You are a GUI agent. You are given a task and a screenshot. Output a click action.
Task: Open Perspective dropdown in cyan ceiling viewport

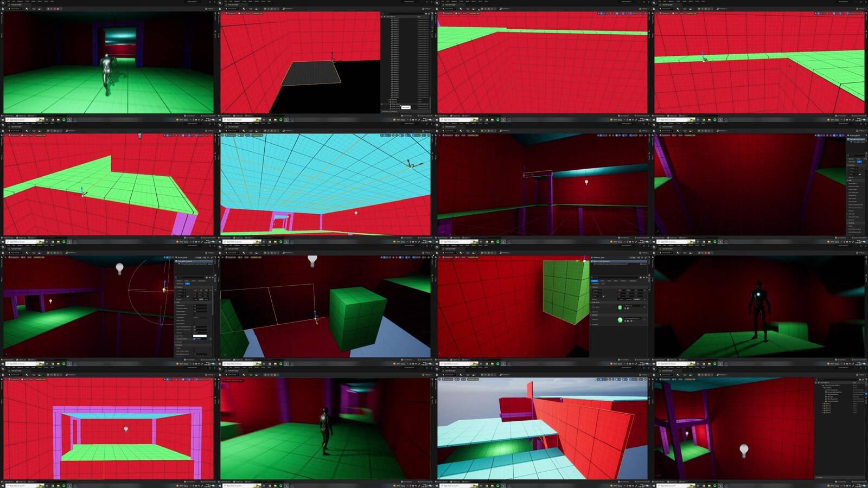pyautogui.click(x=231, y=135)
